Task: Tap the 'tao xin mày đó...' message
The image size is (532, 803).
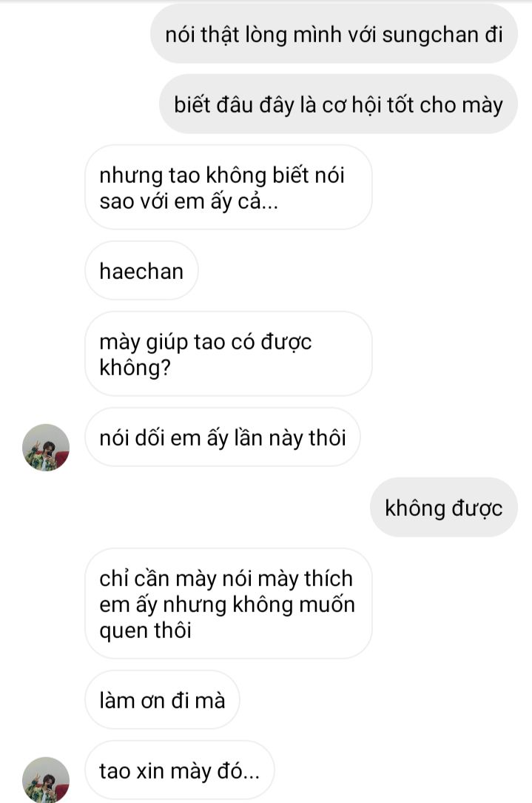Action: click(x=180, y=770)
